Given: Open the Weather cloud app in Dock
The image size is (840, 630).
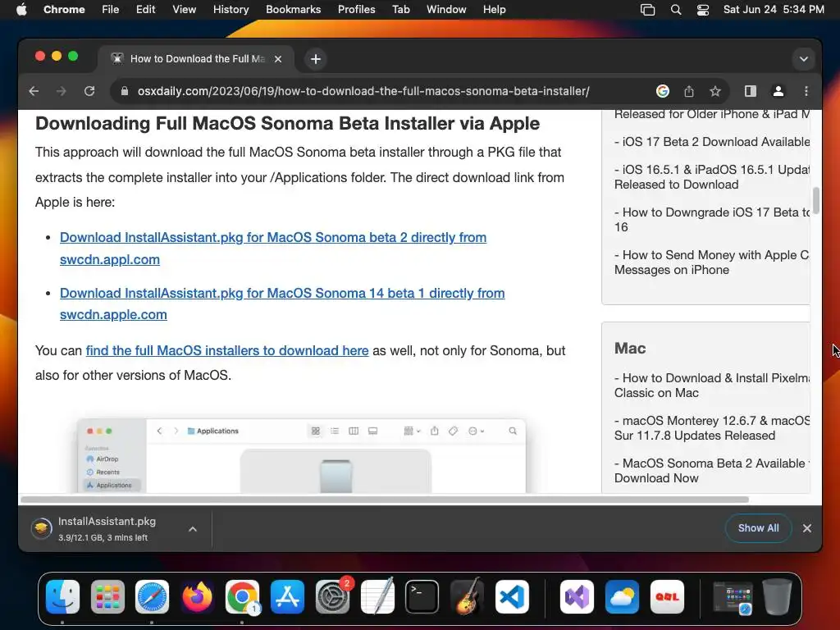Looking at the screenshot, I should [622, 596].
